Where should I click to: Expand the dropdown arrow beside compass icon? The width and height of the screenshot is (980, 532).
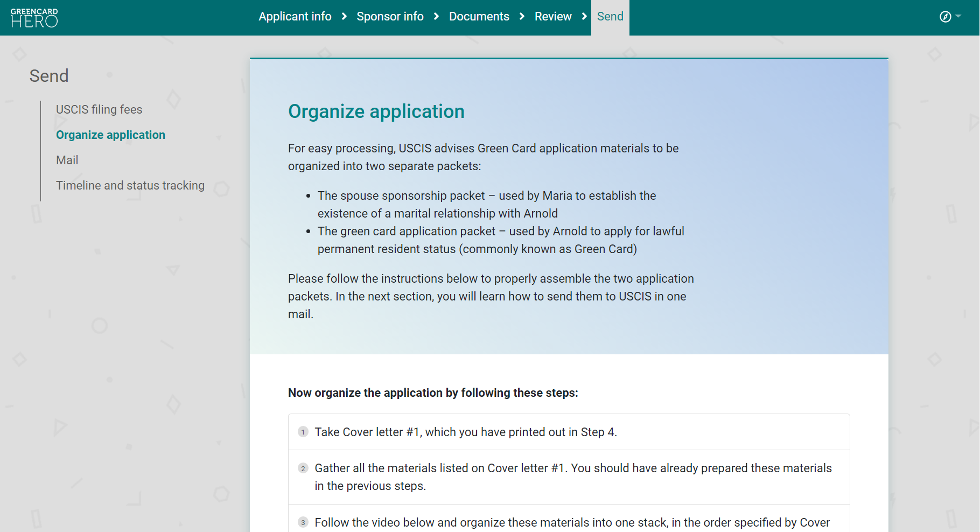tap(958, 17)
